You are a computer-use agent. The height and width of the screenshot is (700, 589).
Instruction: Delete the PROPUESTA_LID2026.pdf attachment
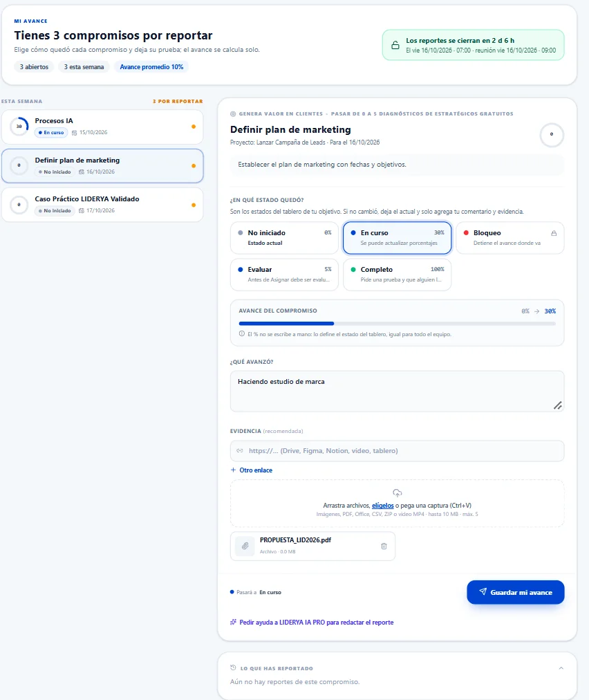[x=384, y=546]
